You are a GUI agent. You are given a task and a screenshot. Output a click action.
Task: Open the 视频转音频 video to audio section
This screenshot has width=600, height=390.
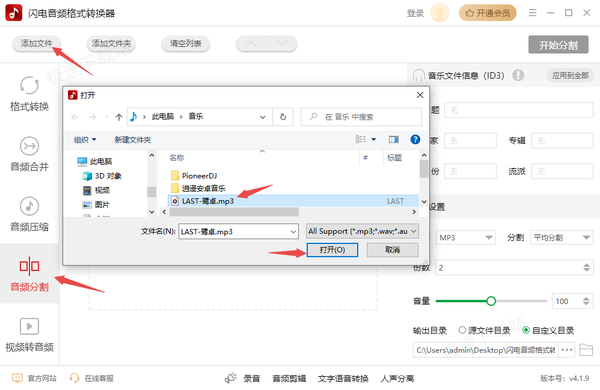[x=29, y=335]
